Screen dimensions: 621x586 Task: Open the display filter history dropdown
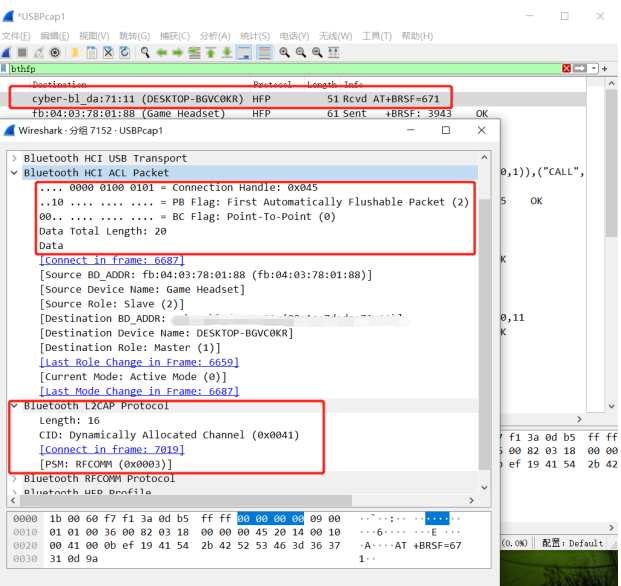click(592, 68)
